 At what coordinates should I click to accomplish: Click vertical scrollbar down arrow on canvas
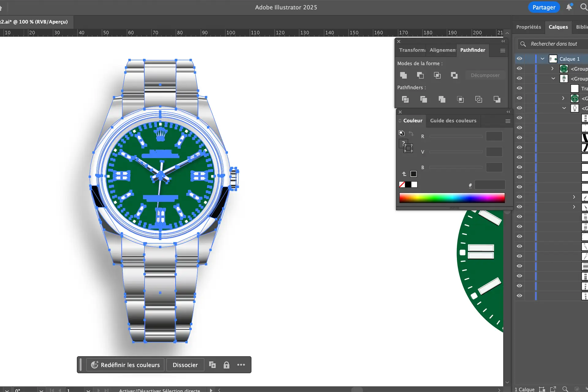507,382
